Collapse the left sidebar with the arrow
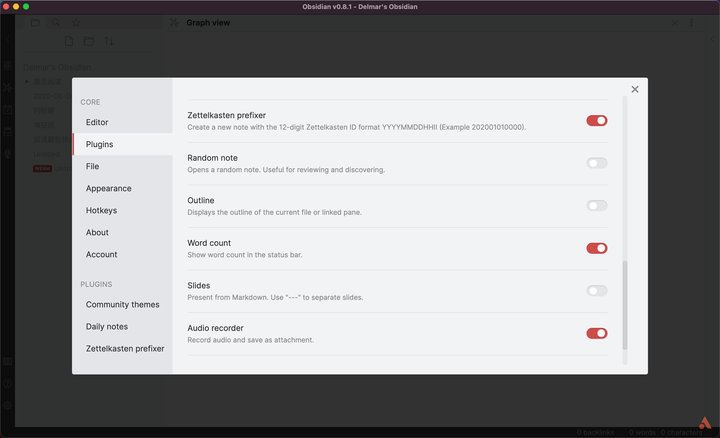Screen dimensions: 720x438 click(7, 39)
